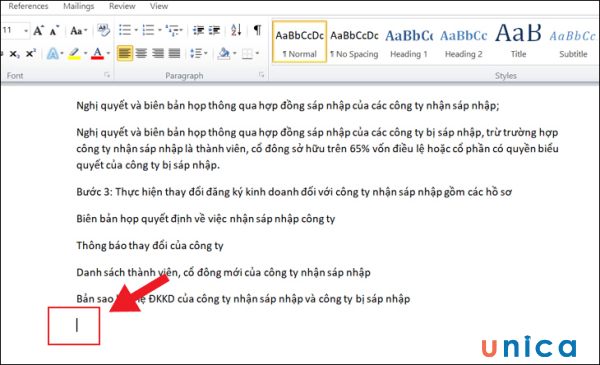Apply the Heading 1 style
600x365 pixels.
pyautogui.click(x=409, y=41)
